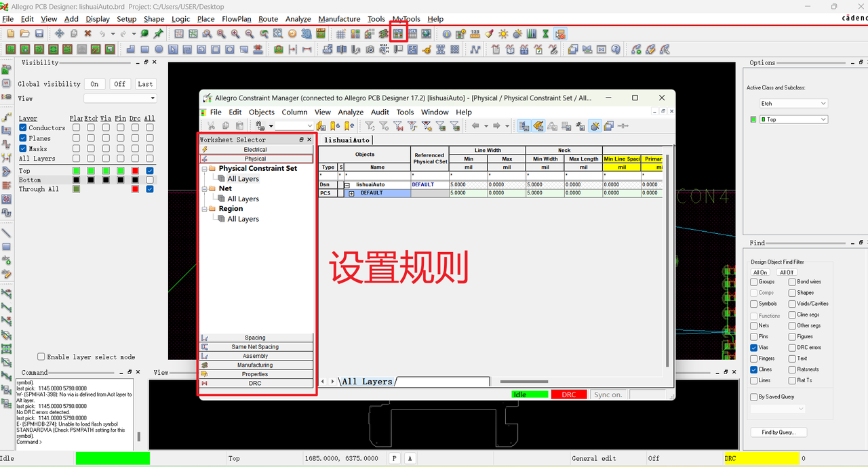Viewport: 868px width, 467px height.
Task: Collapse the Region tree node
Action: [x=204, y=209]
